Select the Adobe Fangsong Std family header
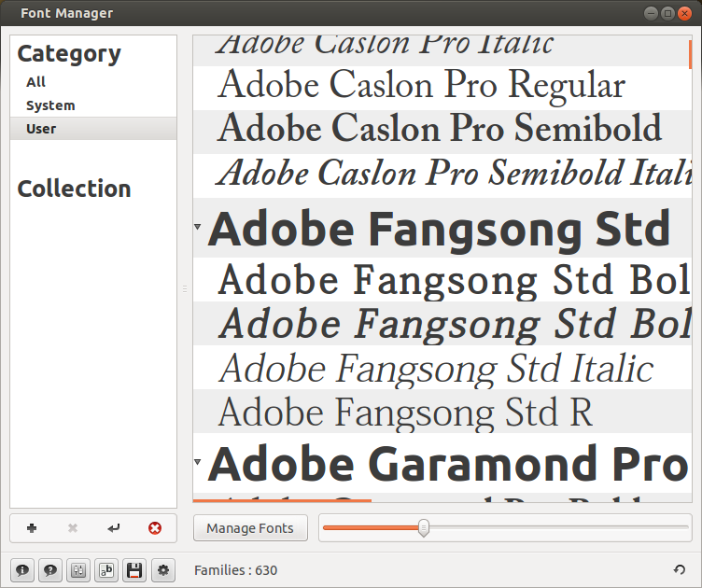 (442, 229)
